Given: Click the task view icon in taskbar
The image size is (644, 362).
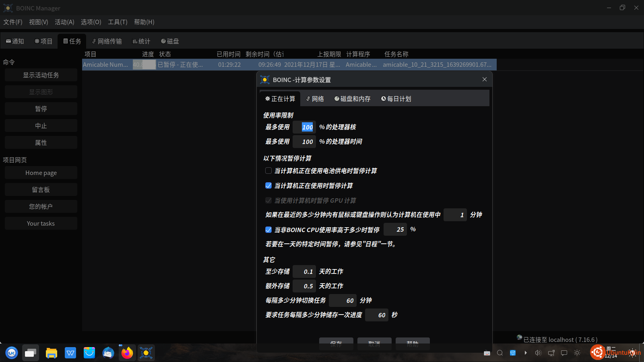Looking at the screenshot, I should coord(31,353).
